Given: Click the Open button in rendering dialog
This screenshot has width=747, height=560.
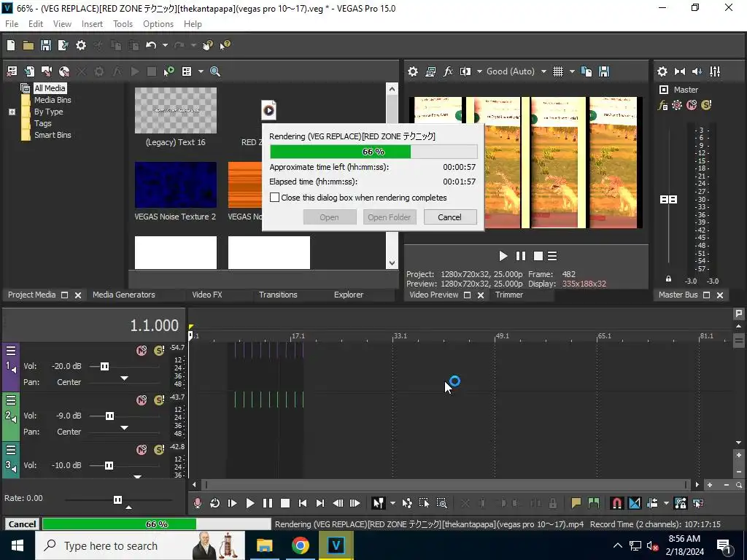Looking at the screenshot, I should [x=329, y=217].
